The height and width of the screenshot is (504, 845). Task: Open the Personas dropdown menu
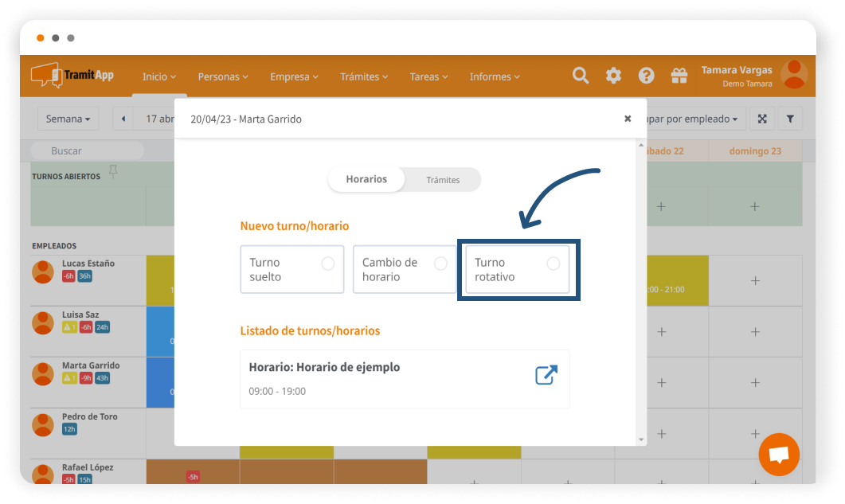pyautogui.click(x=223, y=76)
